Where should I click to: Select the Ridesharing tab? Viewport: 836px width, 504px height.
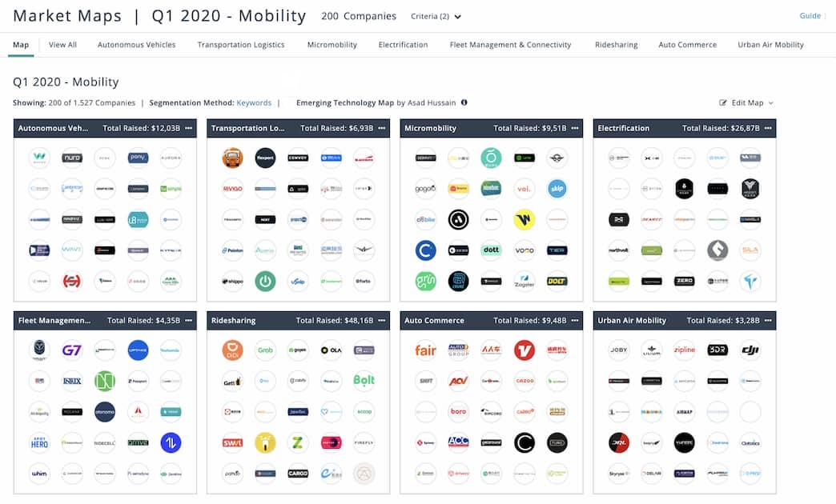[x=617, y=45]
